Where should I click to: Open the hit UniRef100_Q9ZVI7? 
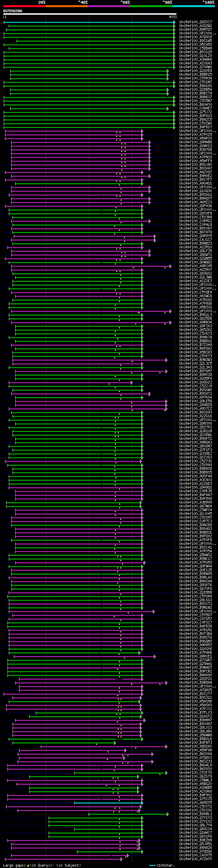pos(196,22)
